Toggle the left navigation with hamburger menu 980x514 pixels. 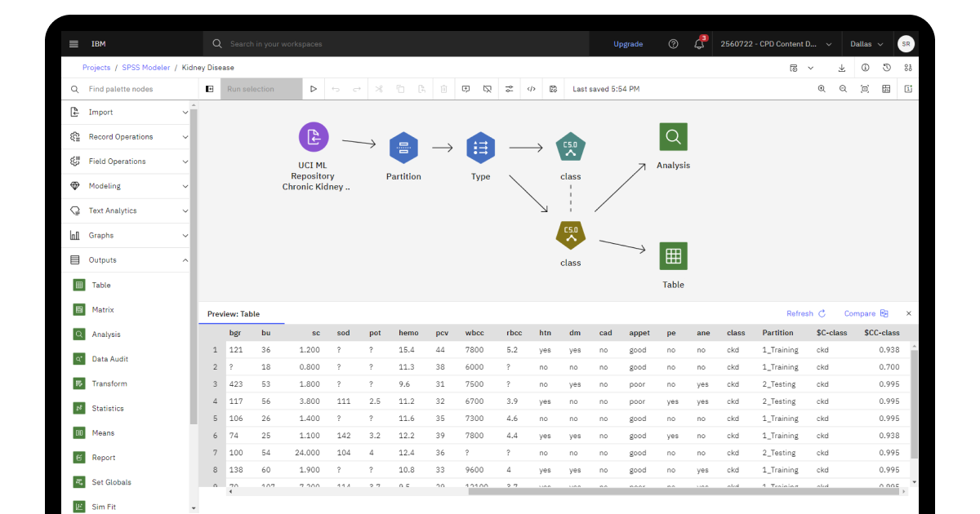tap(74, 43)
